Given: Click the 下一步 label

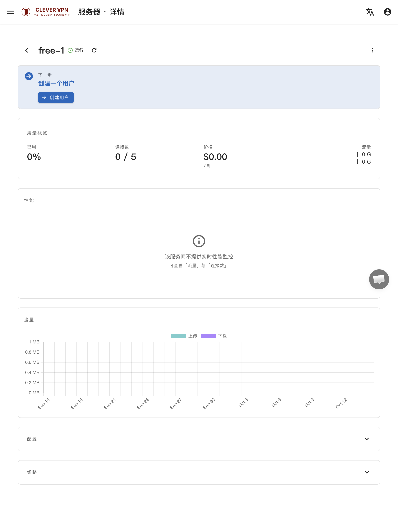Looking at the screenshot, I should pos(45,75).
